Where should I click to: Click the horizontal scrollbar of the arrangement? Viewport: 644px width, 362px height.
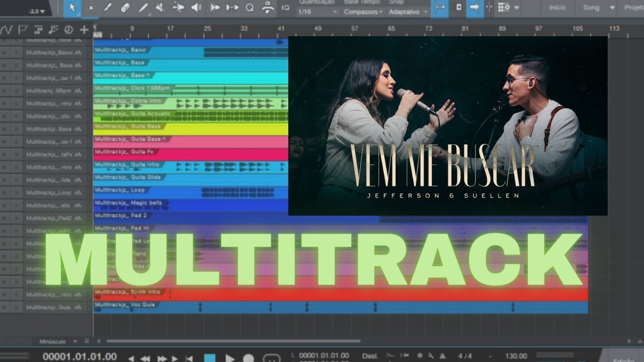(x=233, y=341)
